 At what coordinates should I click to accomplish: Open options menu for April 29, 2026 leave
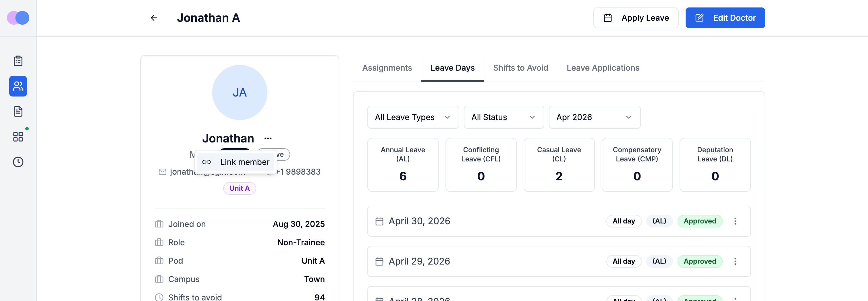click(x=735, y=261)
